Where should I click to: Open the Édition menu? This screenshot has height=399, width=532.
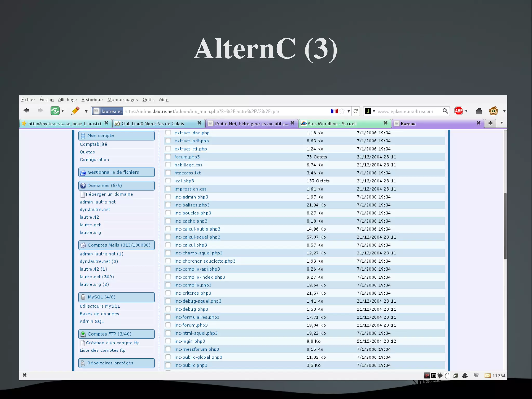pos(46,100)
